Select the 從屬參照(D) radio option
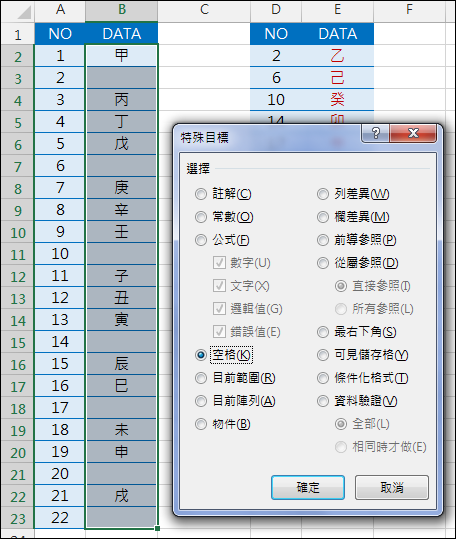Image resolution: width=456 pixels, height=539 pixels. pos(323,263)
